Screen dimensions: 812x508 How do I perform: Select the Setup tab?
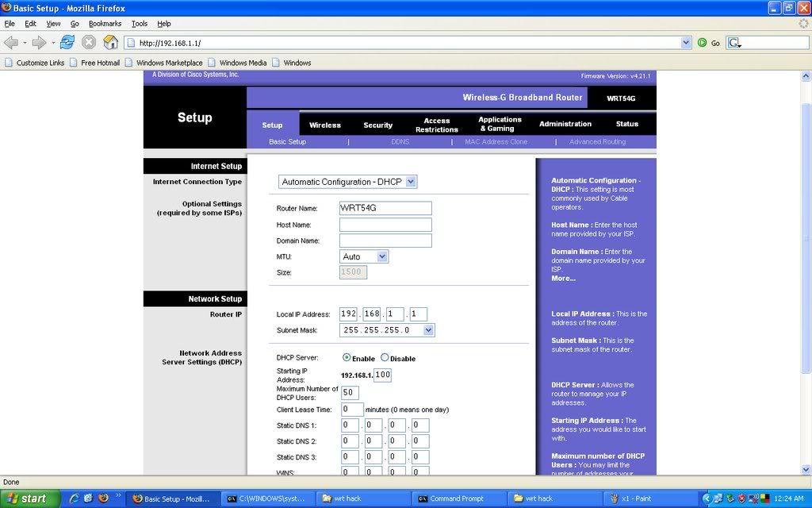[273, 125]
